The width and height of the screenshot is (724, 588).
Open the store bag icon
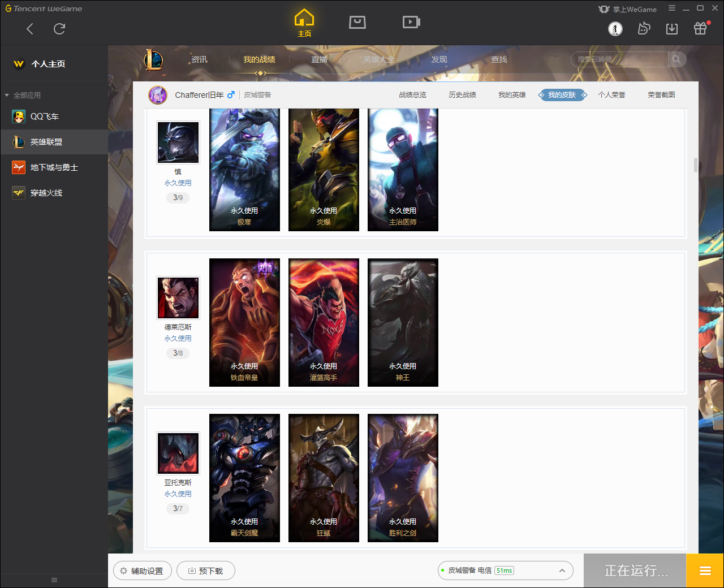(x=357, y=22)
